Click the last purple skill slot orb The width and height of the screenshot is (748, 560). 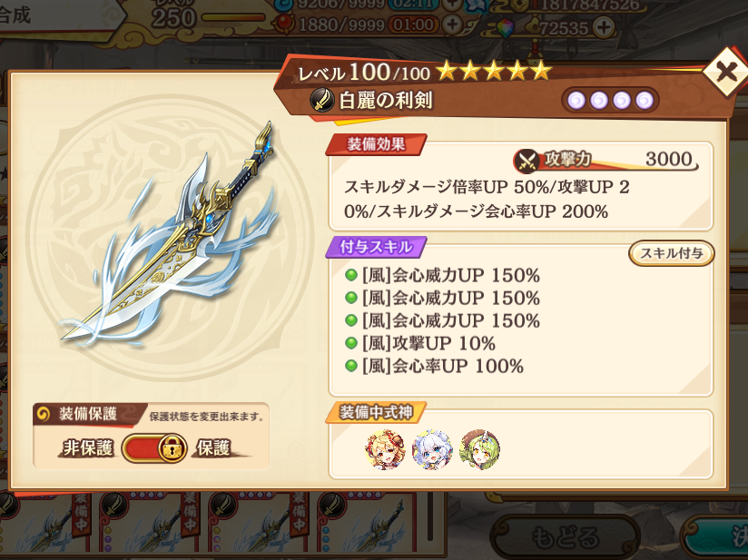tap(645, 101)
